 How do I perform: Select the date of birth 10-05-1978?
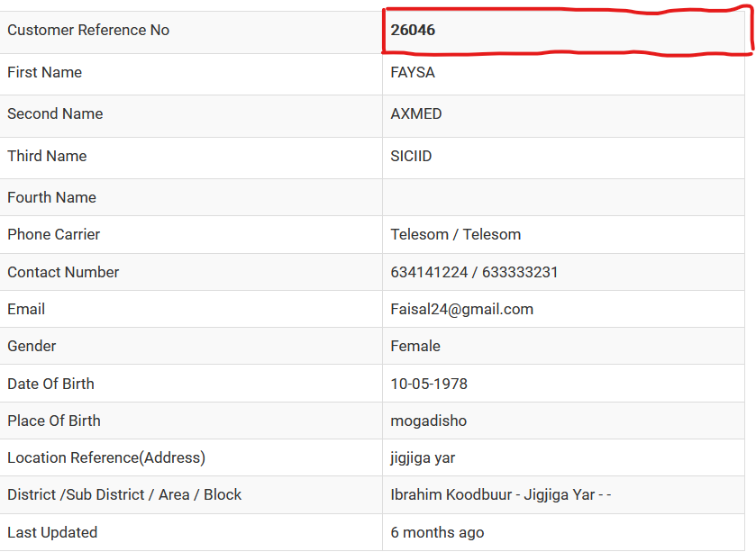(429, 384)
